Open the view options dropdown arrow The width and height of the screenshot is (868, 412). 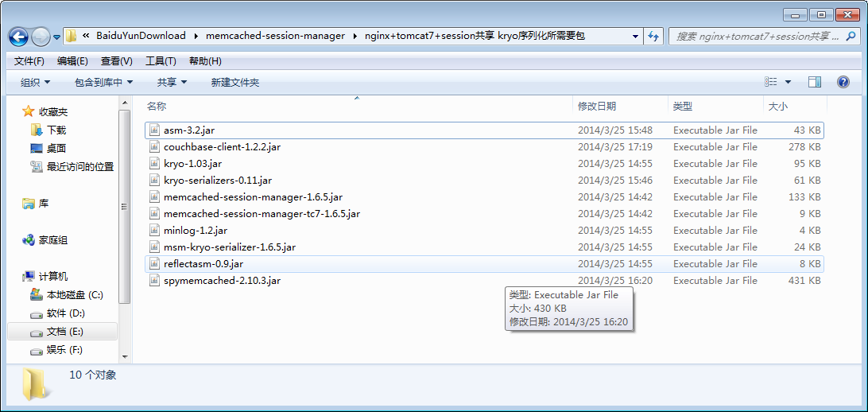pyautogui.click(x=788, y=82)
